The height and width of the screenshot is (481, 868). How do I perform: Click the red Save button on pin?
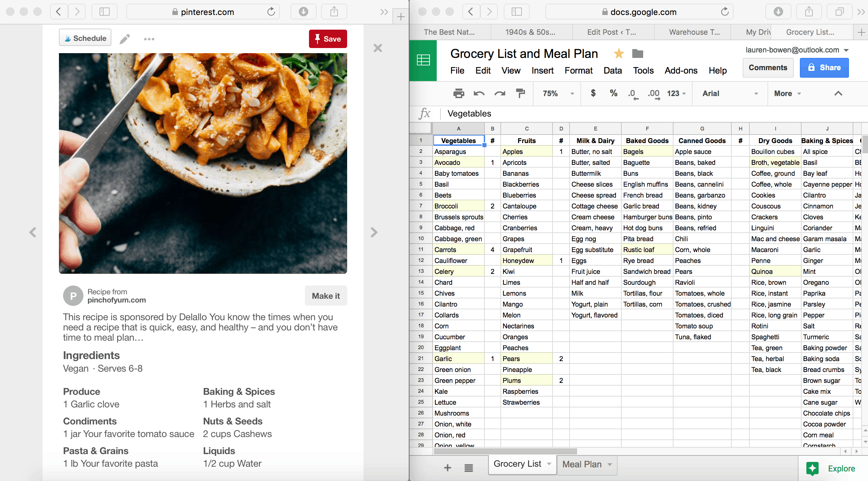click(328, 39)
